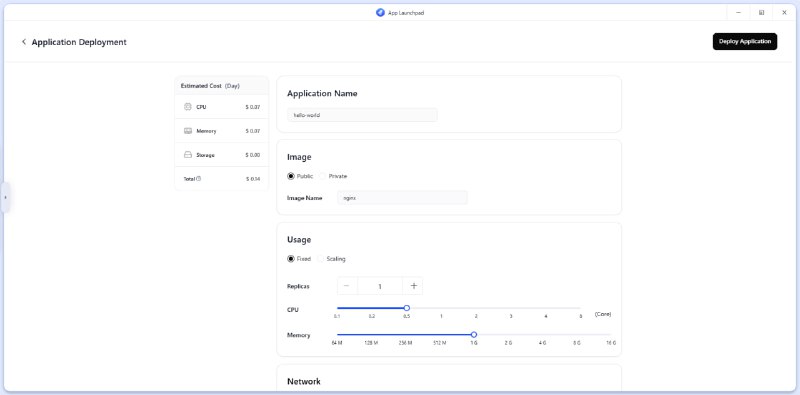Click the CPU icon in Estimated Cost
The width and height of the screenshot is (800, 395).
[x=187, y=107]
